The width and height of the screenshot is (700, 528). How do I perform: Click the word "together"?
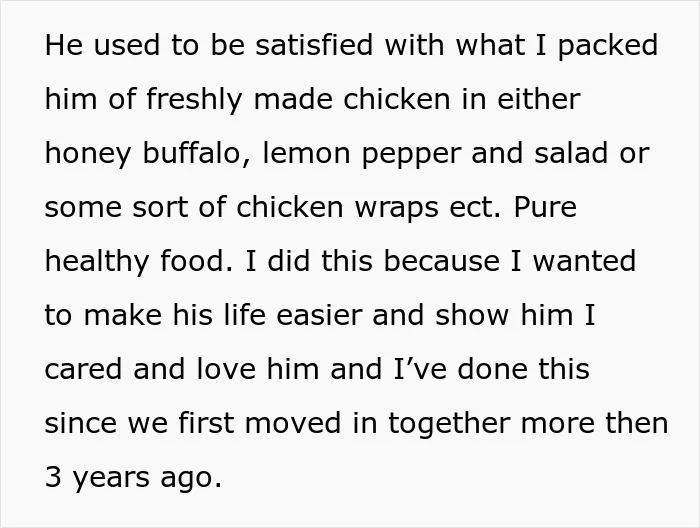click(x=449, y=424)
